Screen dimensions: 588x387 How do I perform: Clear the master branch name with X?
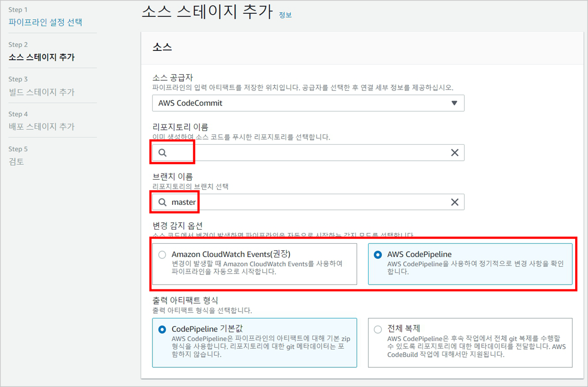[455, 202]
